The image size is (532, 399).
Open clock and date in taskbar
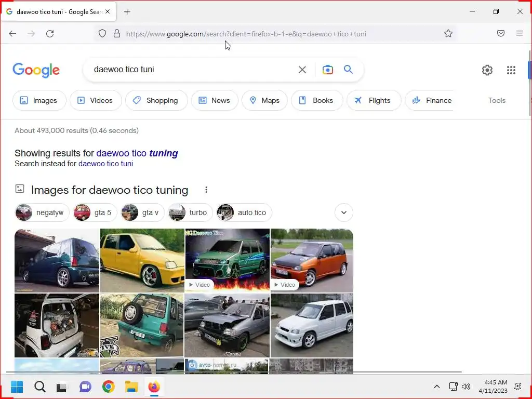[493, 387]
